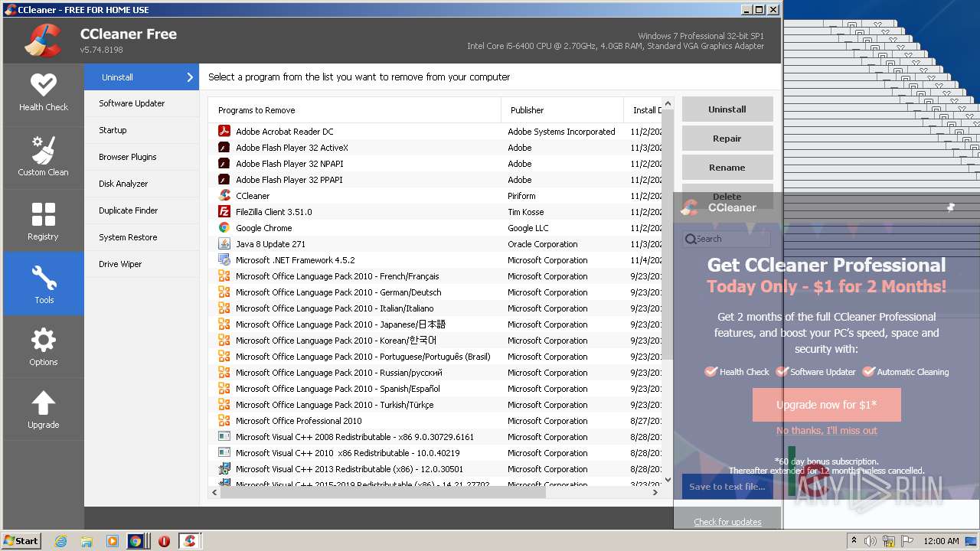
Task: Open the Uninstall tool tab
Action: coord(142,77)
